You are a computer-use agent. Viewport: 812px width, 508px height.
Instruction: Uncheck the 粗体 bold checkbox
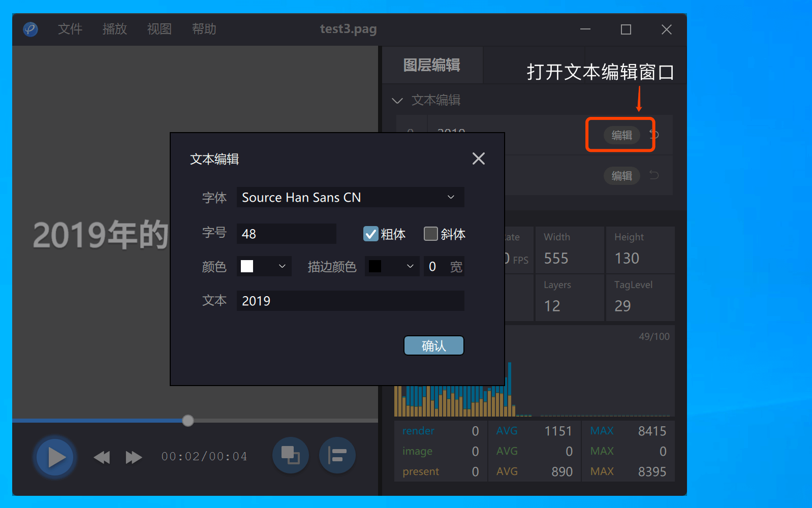coord(371,234)
